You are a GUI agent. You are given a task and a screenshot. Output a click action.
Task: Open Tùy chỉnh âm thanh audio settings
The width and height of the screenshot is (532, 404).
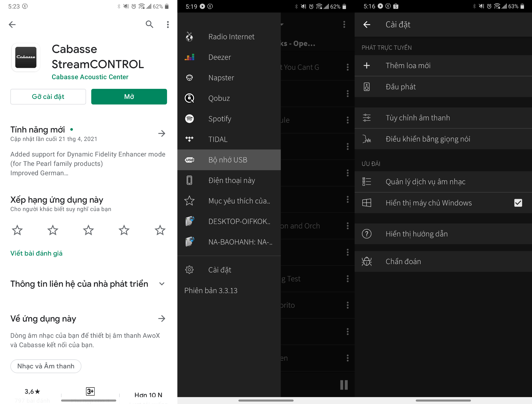click(x=442, y=118)
